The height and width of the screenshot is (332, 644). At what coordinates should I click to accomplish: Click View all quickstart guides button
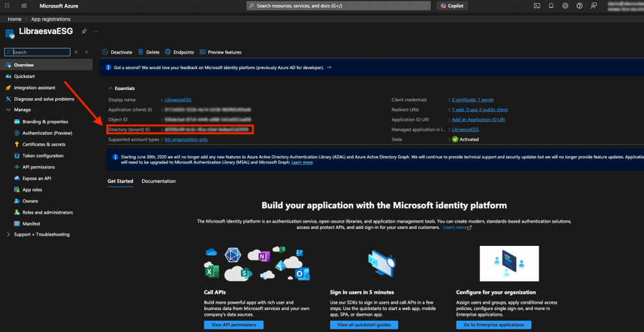click(x=364, y=324)
